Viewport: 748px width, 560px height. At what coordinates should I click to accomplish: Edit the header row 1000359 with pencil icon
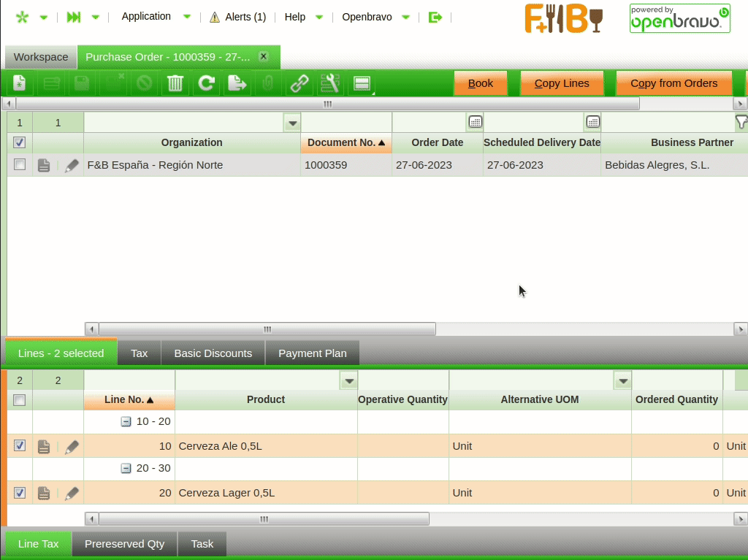[72, 166]
